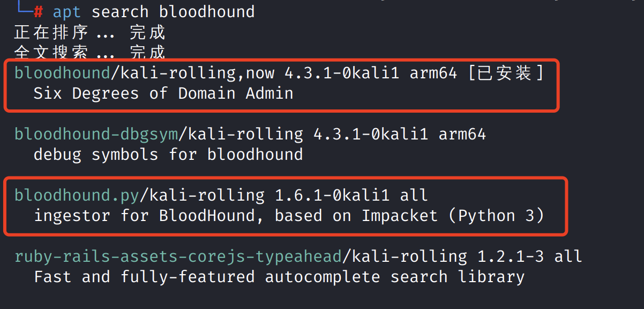This screenshot has height=309, width=644.
Task: Click the "Six Degrees of Domain Admin" description
Action: [x=163, y=93]
